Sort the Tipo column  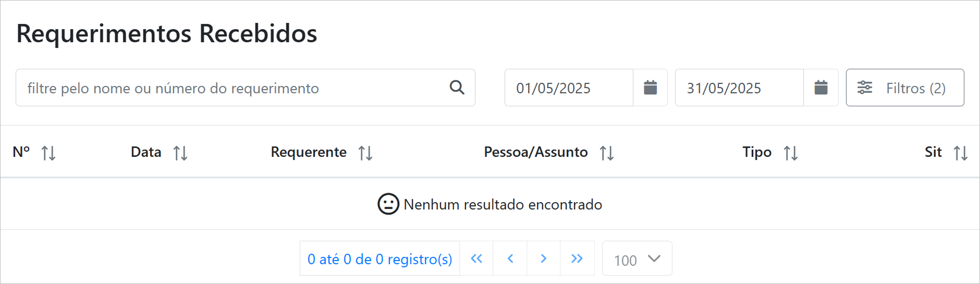[x=791, y=153]
